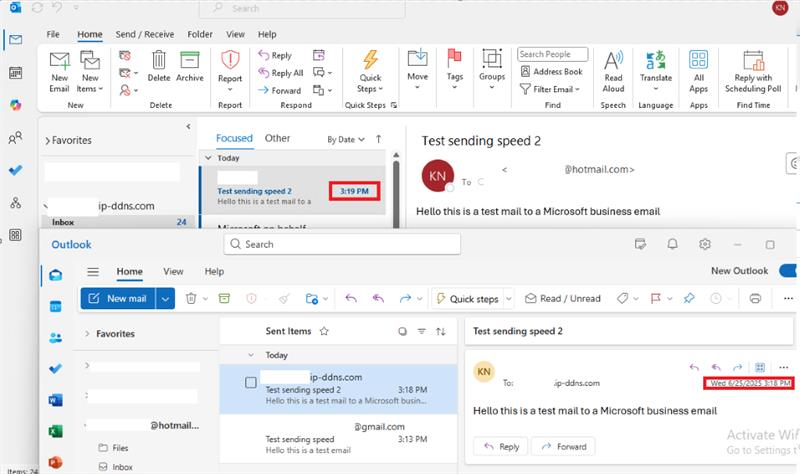Viewport: 800px width, 474px height.
Task: Open the Groups dropdown in ribbon
Action: click(492, 69)
